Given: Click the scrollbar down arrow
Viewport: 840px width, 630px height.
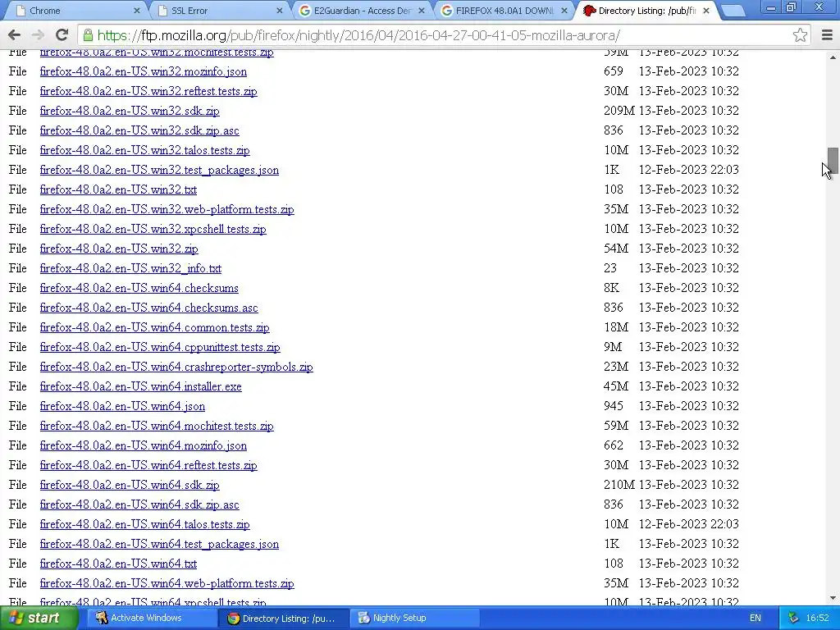Looking at the screenshot, I should (833, 598).
